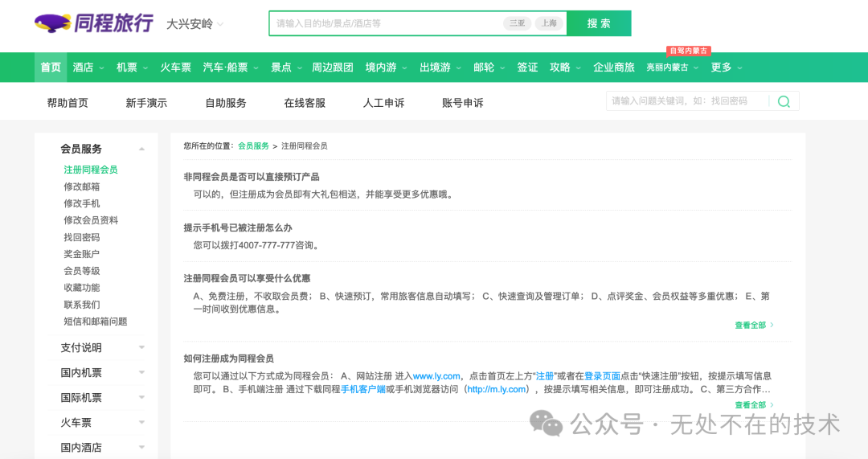Select 短信和邮箱问题 in the sidebar

pos(95,322)
